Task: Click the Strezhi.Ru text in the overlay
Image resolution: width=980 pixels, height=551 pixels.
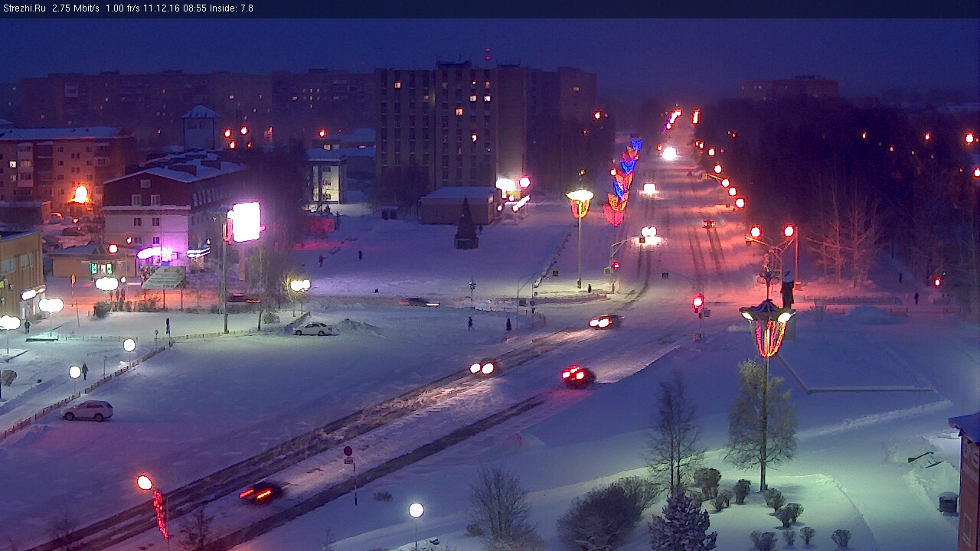Action: click(24, 8)
